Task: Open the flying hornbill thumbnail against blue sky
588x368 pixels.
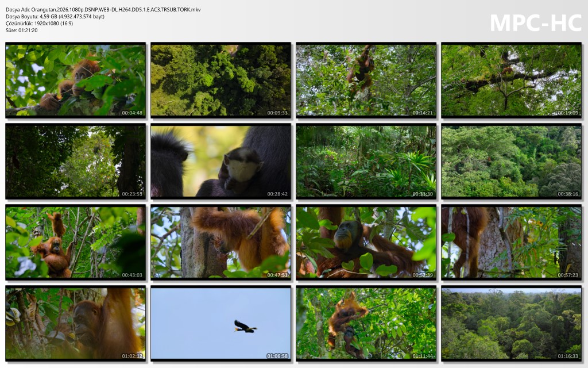Action: 220,323
